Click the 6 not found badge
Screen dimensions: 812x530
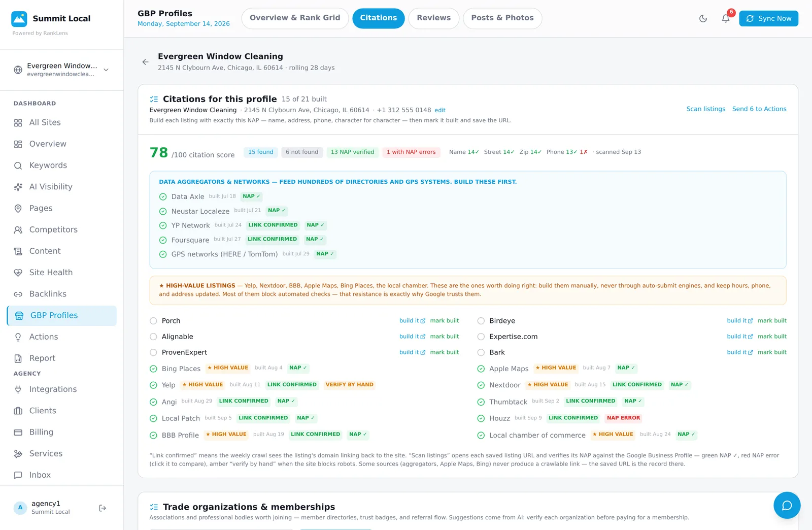(x=302, y=152)
